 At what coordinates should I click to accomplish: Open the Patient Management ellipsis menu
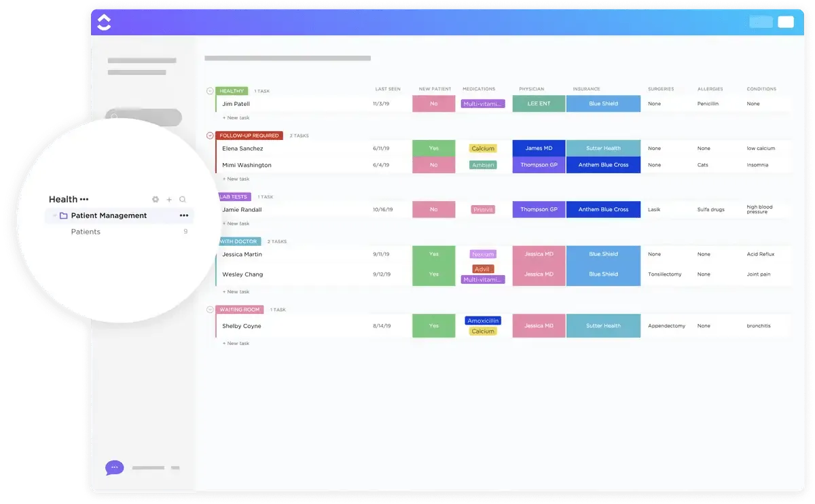tap(184, 215)
